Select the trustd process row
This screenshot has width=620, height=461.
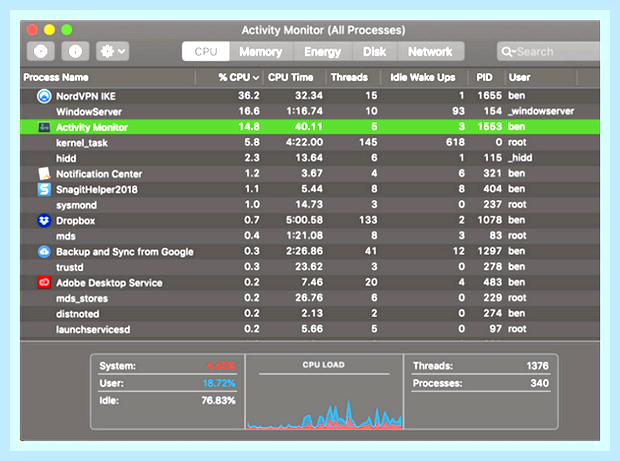pos(310,267)
